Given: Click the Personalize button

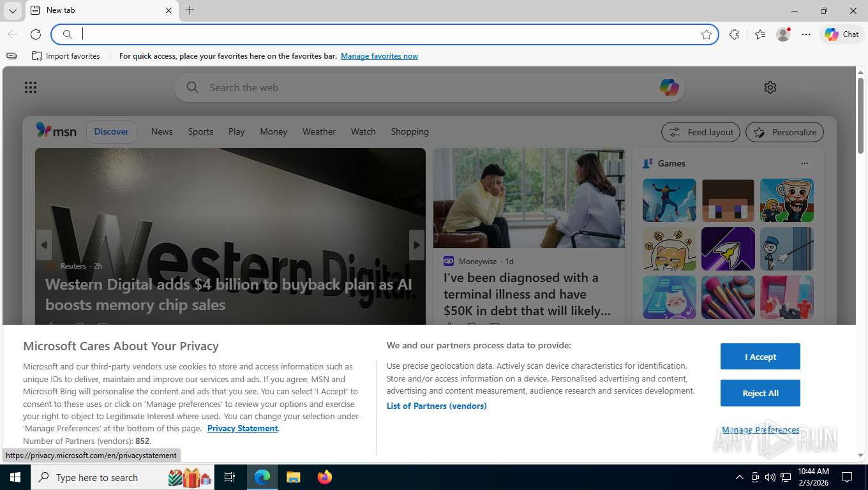Looking at the screenshot, I should point(784,132).
